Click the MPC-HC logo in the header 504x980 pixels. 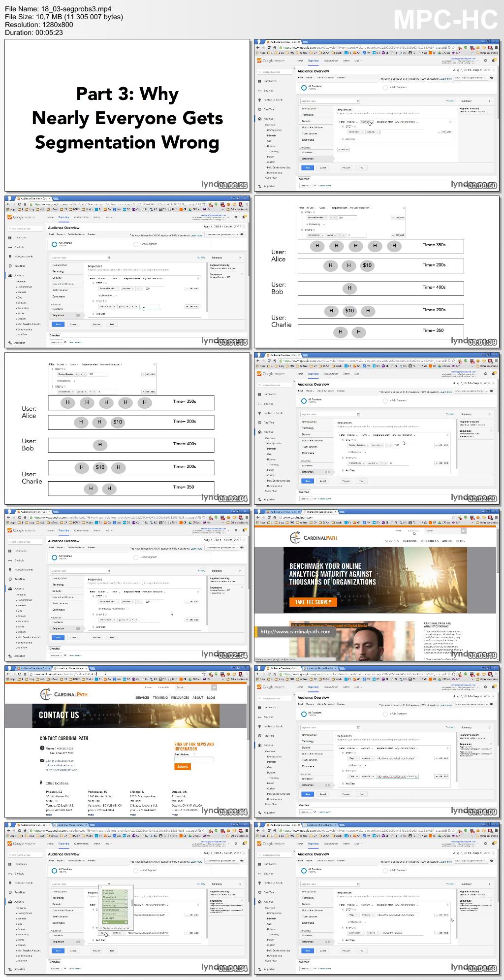[446, 20]
